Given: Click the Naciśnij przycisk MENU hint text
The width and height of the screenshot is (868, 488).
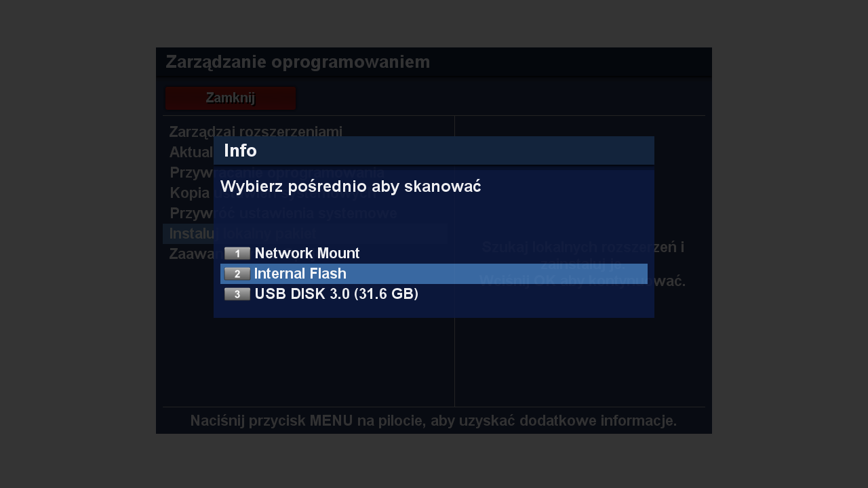Looking at the screenshot, I should click(x=433, y=421).
